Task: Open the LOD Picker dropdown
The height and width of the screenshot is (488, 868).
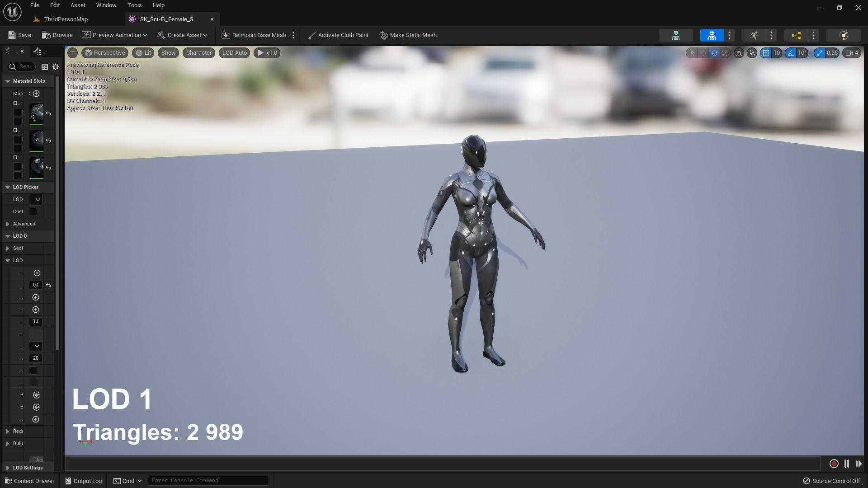Action: coord(36,200)
